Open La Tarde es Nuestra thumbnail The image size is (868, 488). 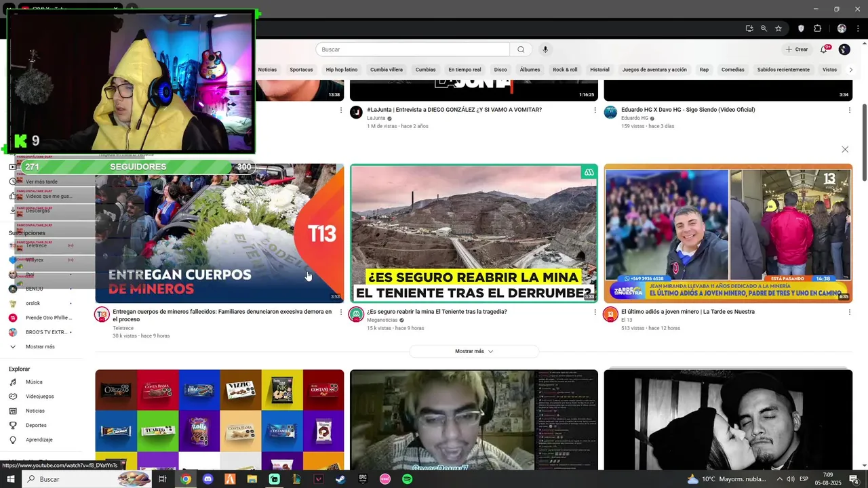(x=728, y=233)
